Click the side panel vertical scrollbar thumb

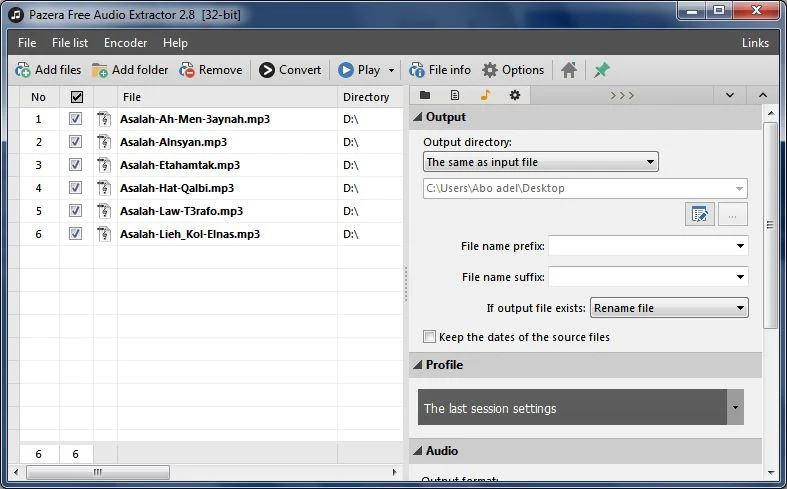(x=770, y=225)
